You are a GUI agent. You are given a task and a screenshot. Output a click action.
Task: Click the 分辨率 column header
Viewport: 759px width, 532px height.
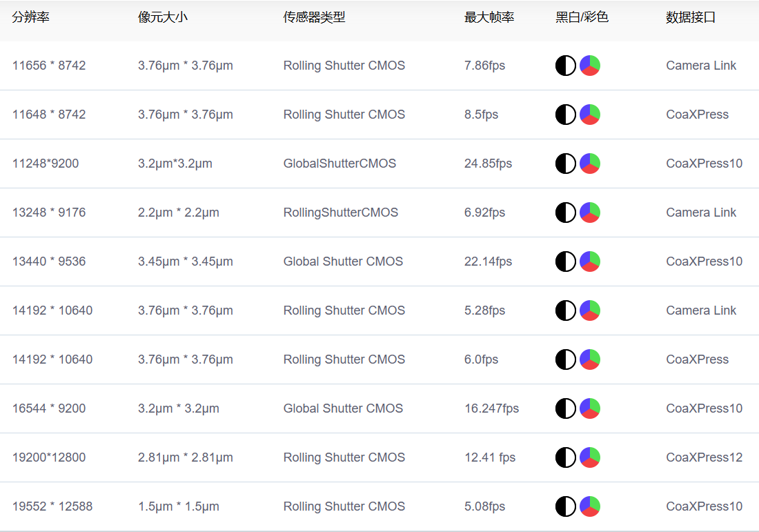[31, 17]
